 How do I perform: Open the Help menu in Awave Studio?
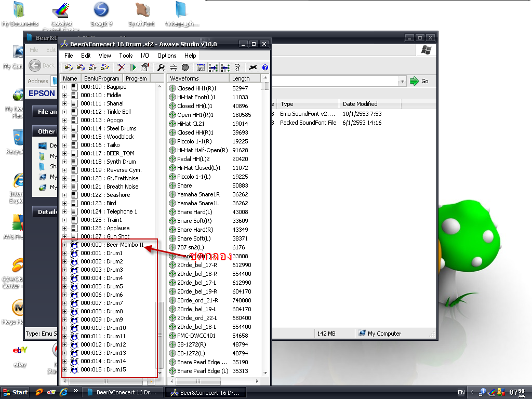(x=190, y=55)
